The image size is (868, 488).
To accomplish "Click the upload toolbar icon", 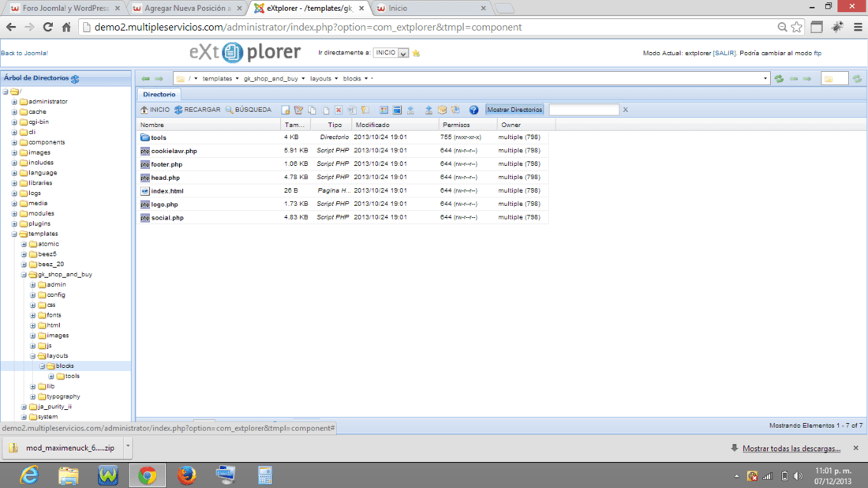I will point(428,110).
